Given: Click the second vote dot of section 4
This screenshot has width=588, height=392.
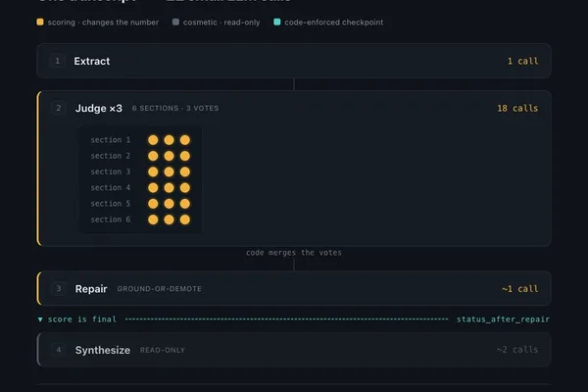Looking at the screenshot, I should tap(170, 187).
